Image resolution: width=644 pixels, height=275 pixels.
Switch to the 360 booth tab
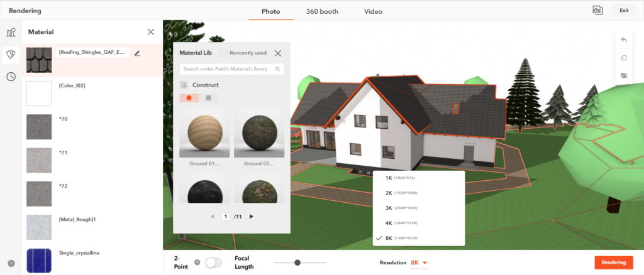pos(321,11)
